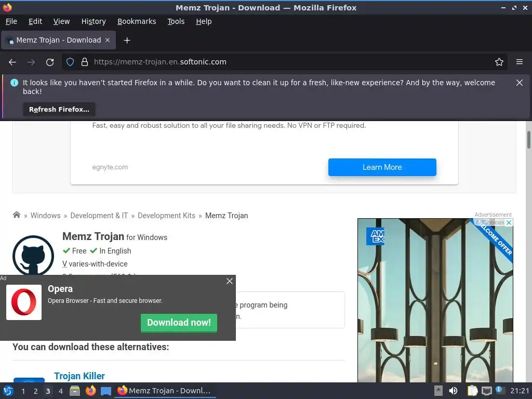Screen dimensions: 532x399
Task: Click the Memz Trojan GitHub logo
Action: (33, 255)
